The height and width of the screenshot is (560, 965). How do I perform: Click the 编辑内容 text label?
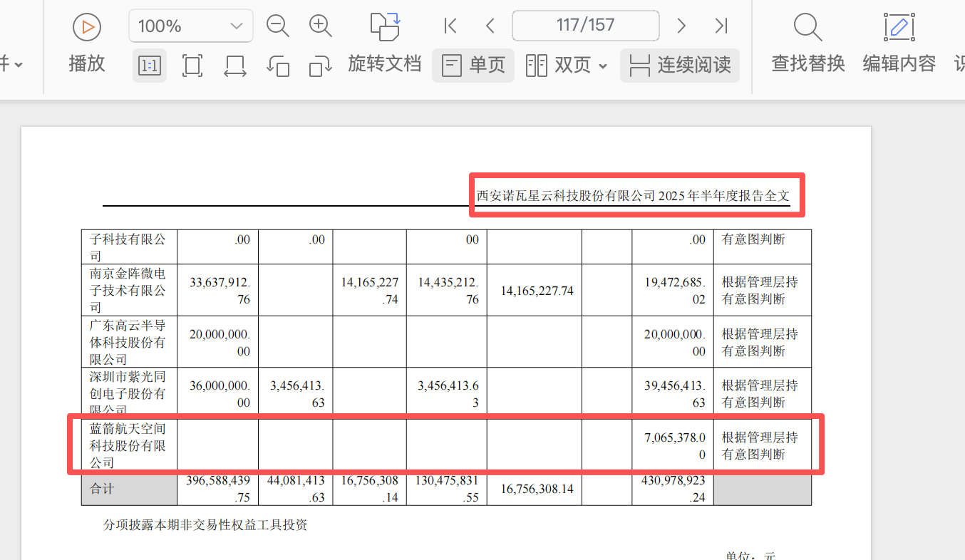(x=899, y=63)
